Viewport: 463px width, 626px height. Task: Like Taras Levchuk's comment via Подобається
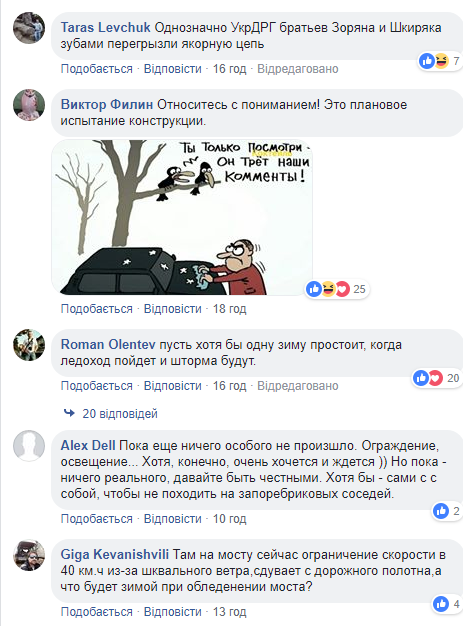point(97,69)
